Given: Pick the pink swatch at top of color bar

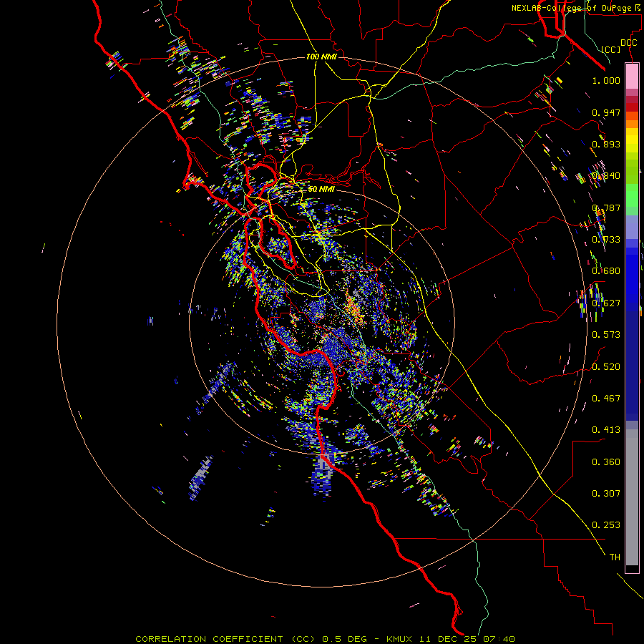Looking at the screenshot, I should tap(632, 76).
